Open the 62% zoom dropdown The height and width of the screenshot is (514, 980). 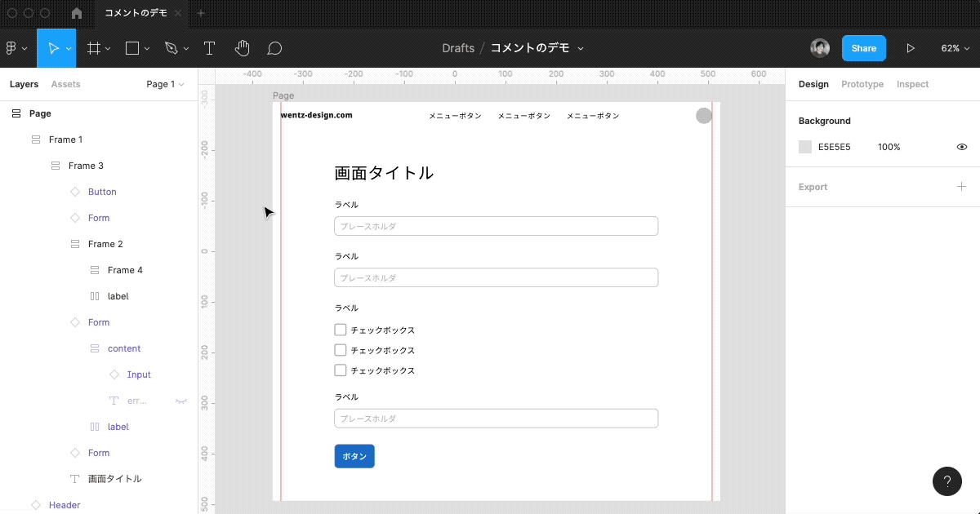pyautogui.click(x=955, y=48)
